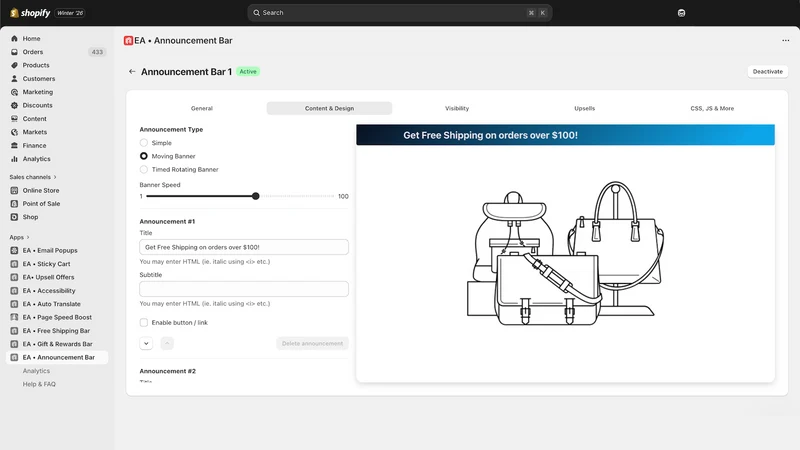800x450 pixels.
Task: Click the Content icon
Action: 14,118
